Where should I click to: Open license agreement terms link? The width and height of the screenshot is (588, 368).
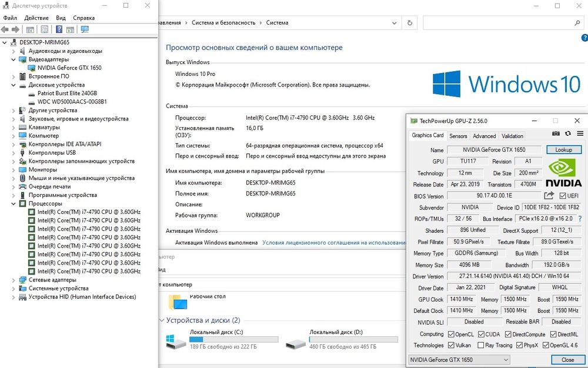pyautogui.click(x=334, y=242)
